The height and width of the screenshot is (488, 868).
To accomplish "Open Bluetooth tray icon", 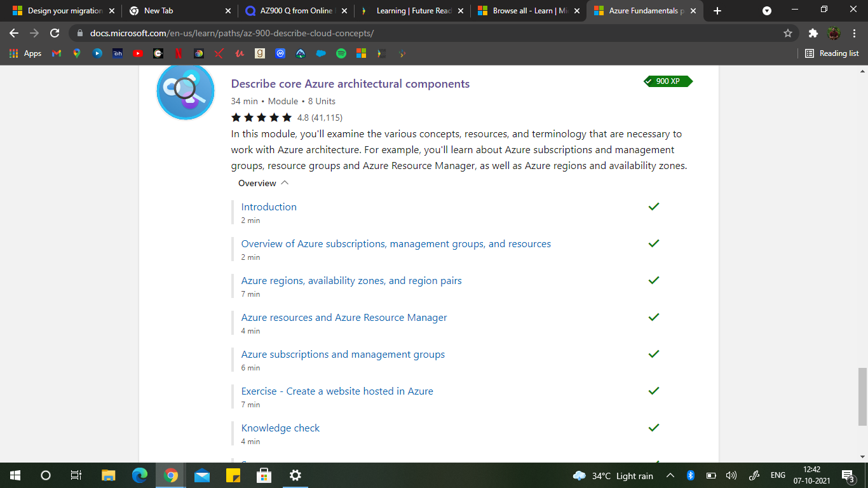I will pos(691,475).
